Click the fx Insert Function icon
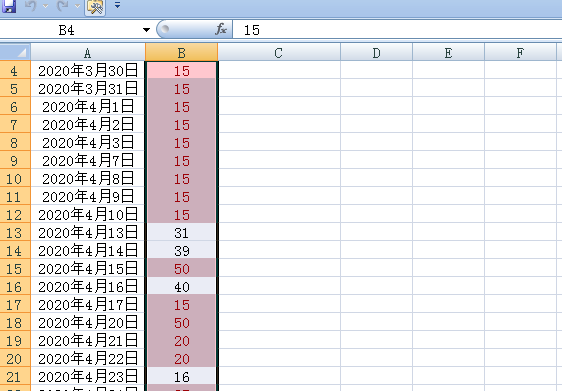 pos(221,29)
